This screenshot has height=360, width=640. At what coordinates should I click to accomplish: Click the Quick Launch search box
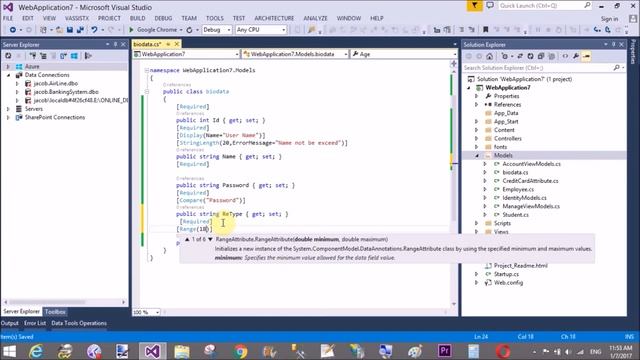pos(544,6)
